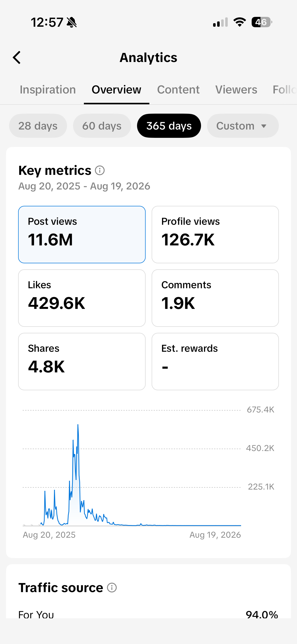The image size is (297, 644).
Task: Select the 60 days range
Action: [102, 126]
